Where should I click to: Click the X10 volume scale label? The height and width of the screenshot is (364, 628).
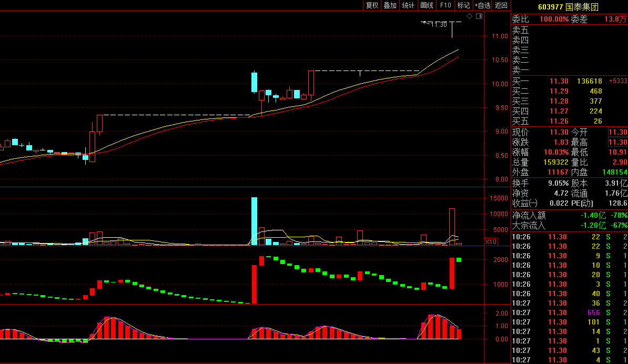(491, 241)
